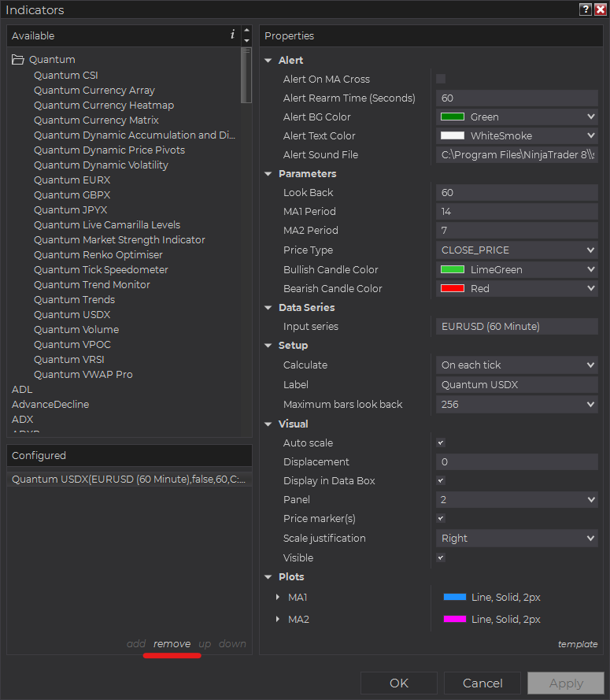The image size is (610, 700).
Task: Click the remove link
Action: coord(172,644)
